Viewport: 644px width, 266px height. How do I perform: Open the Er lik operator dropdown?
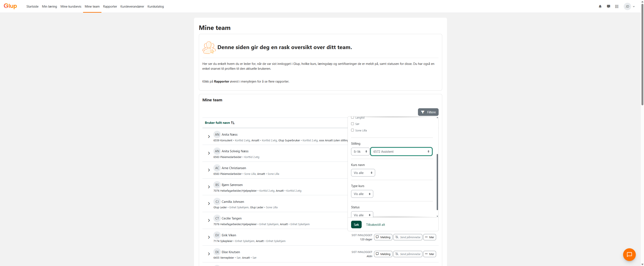click(360, 152)
